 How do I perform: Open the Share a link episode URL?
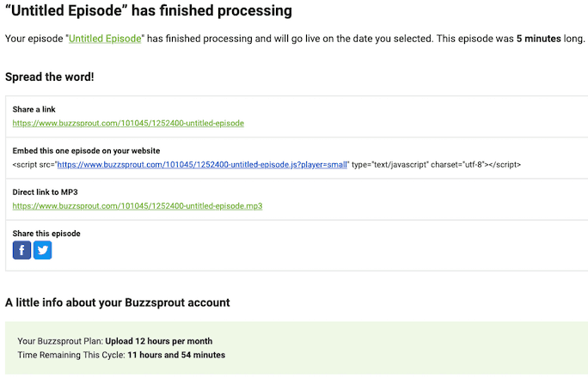coord(128,123)
